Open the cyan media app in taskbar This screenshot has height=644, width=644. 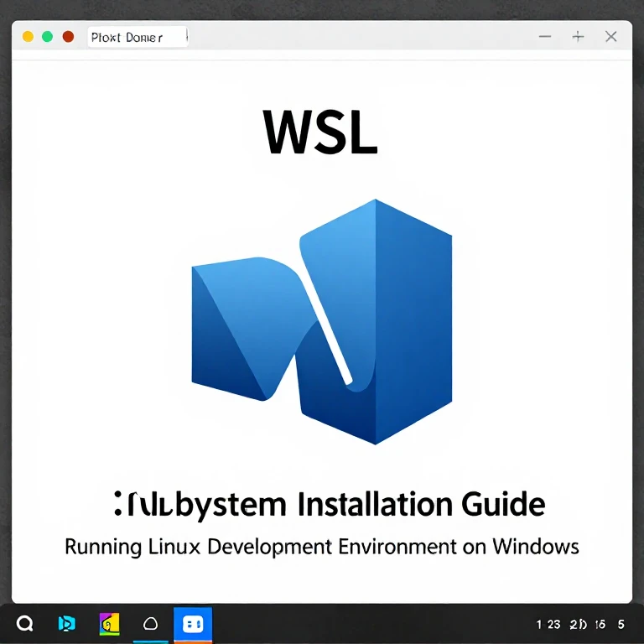pyautogui.click(x=66, y=624)
